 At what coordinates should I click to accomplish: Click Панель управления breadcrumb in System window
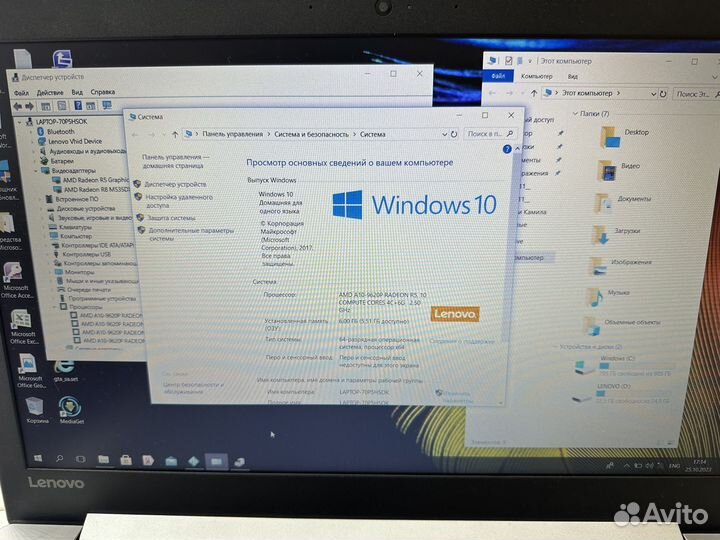(x=232, y=134)
